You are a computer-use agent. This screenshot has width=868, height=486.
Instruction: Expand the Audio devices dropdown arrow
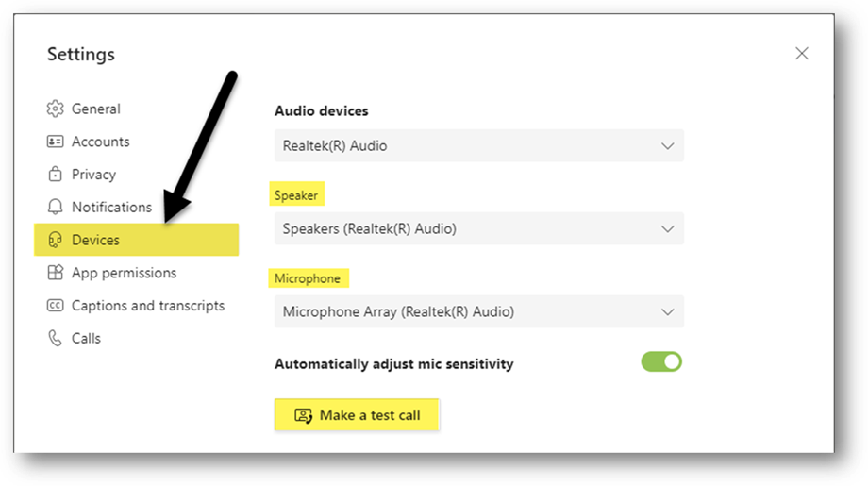(668, 146)
